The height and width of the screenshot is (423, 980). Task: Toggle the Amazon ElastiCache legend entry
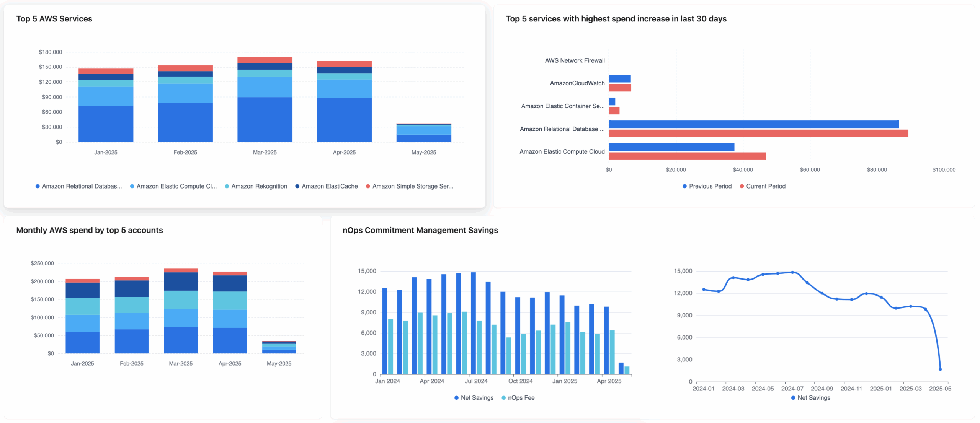tap(327, 186)
